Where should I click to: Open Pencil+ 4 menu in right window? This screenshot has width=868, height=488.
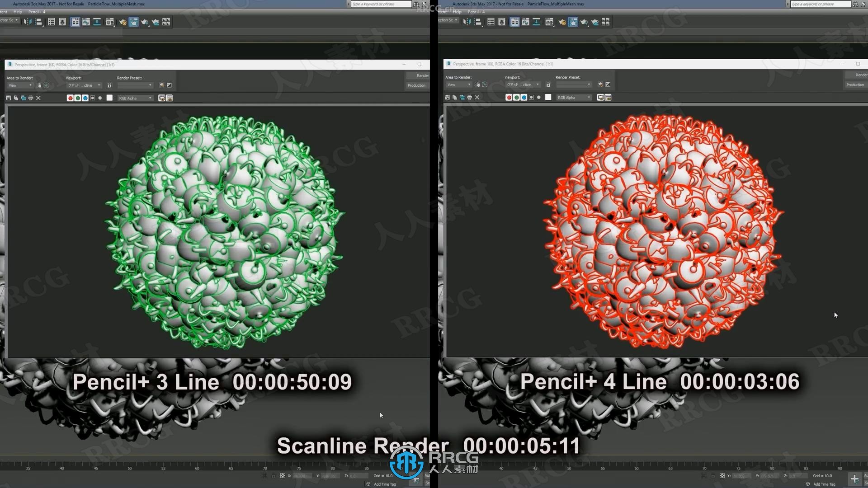476,12
